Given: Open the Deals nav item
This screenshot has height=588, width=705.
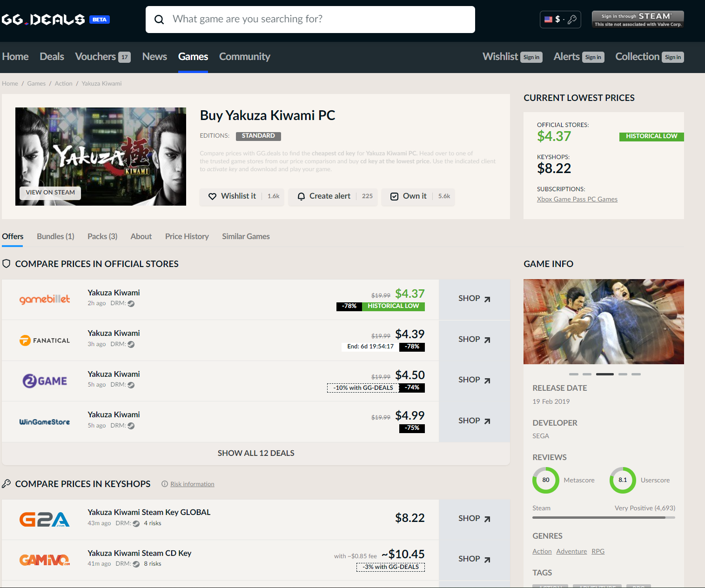Looking at the screenshot, I should coord(52,57).
